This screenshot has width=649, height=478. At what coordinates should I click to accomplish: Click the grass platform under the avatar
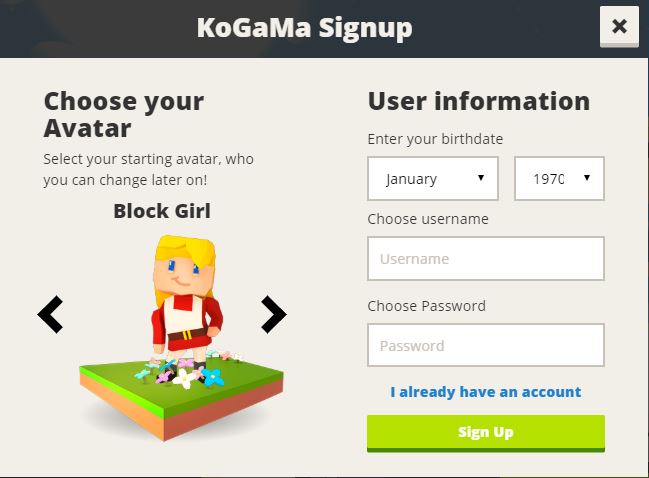181,397
